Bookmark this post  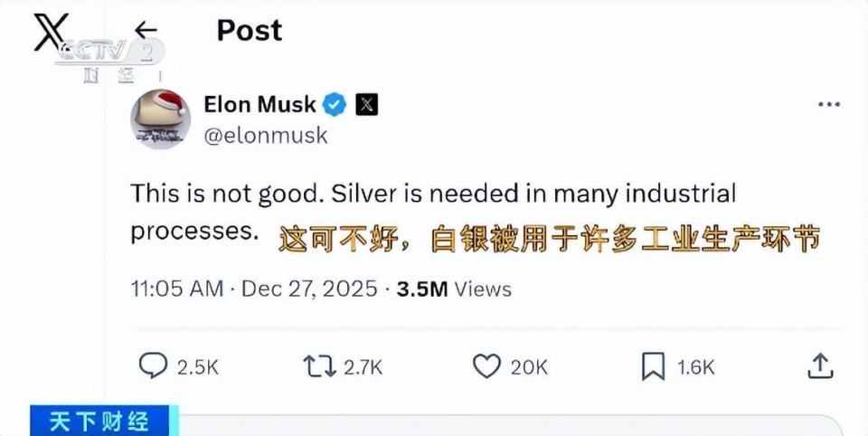click(653, 365)
